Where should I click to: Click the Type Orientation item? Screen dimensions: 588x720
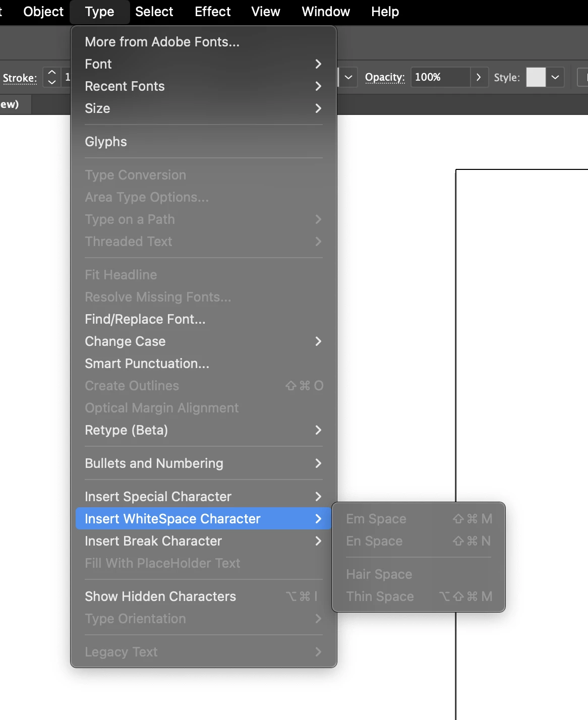203,619
